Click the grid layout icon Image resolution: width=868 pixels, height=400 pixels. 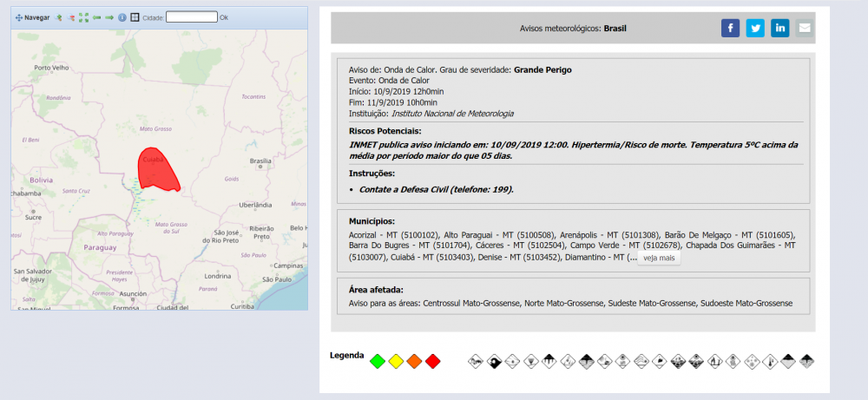pos(135,17)
